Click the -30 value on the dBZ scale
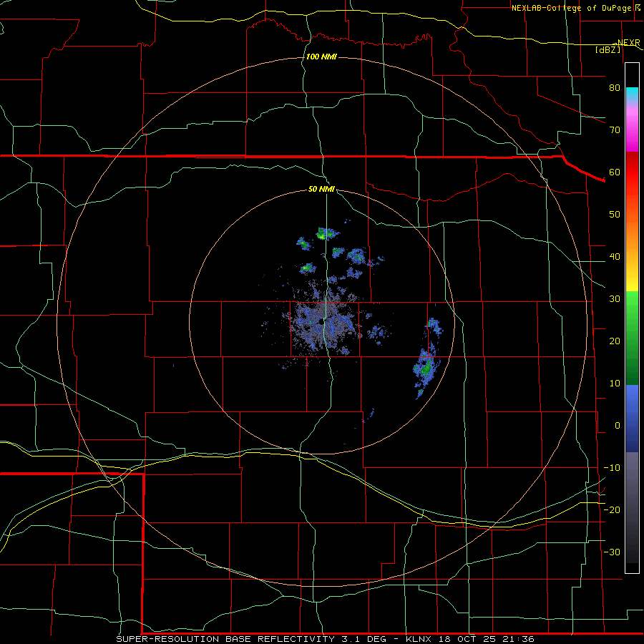Viewport: 644px width, 644px height. point(612,552)
